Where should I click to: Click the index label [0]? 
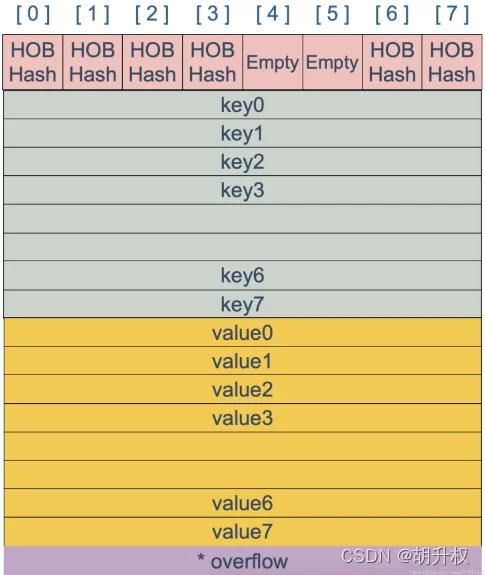click(x=33, y=15)
